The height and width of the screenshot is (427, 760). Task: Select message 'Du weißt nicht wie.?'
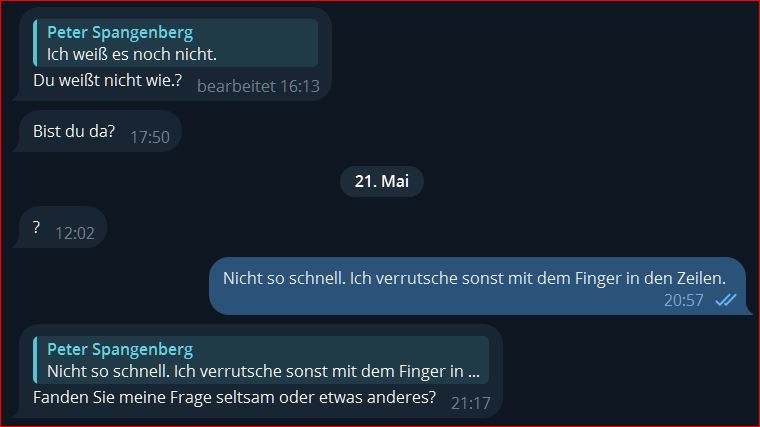tap(108, 80)
